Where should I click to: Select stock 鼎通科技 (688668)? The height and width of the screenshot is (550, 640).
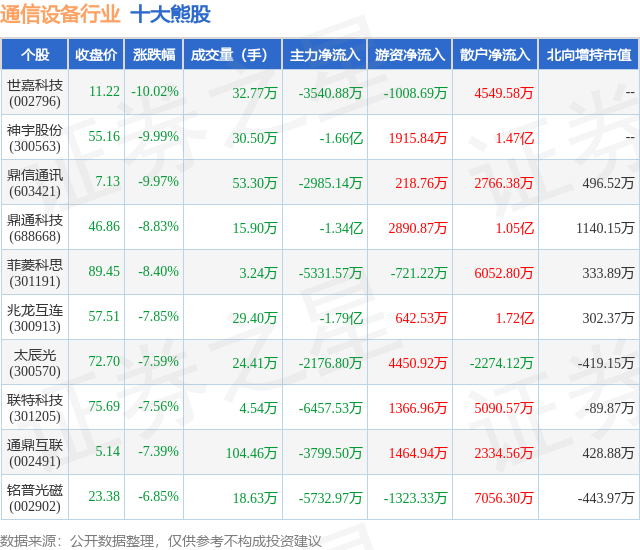(x=35, y=228)
